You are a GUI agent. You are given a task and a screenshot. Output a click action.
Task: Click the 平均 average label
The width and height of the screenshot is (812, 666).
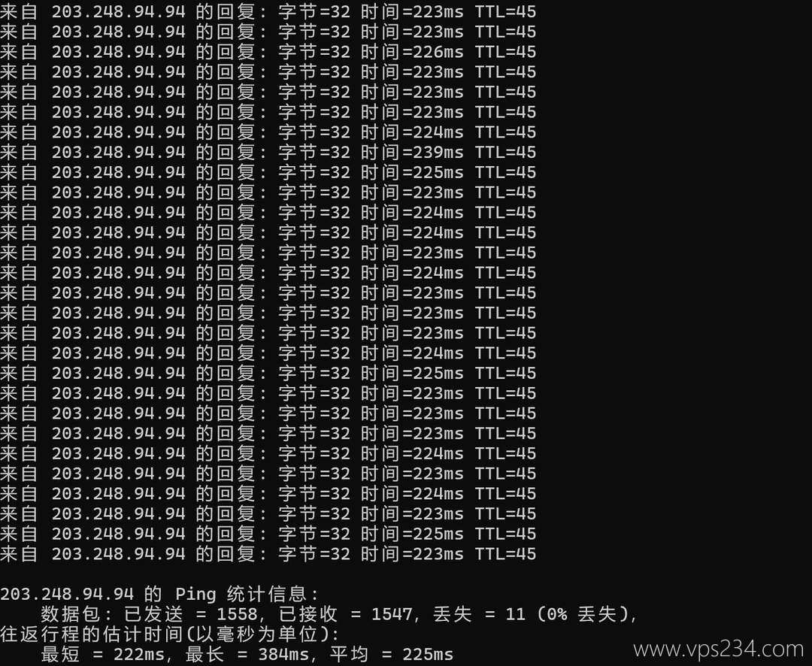tap(349, 655)
